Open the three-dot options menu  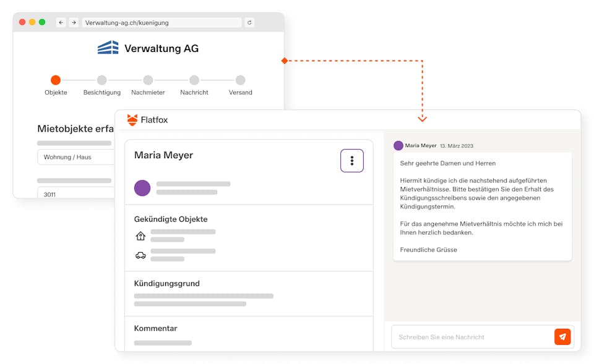tap(351, 161)
